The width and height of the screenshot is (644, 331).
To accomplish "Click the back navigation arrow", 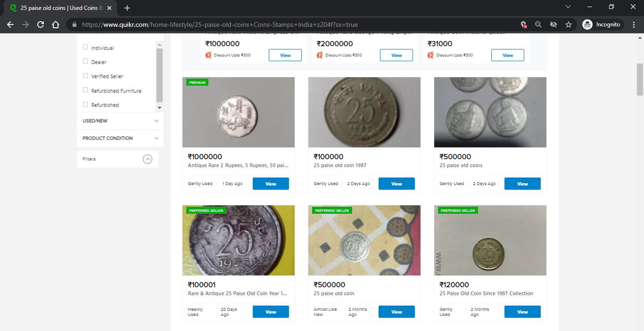I will (10, 24).
